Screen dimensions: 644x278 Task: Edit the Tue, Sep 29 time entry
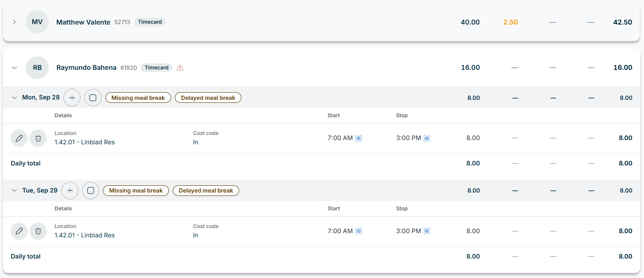19,231
